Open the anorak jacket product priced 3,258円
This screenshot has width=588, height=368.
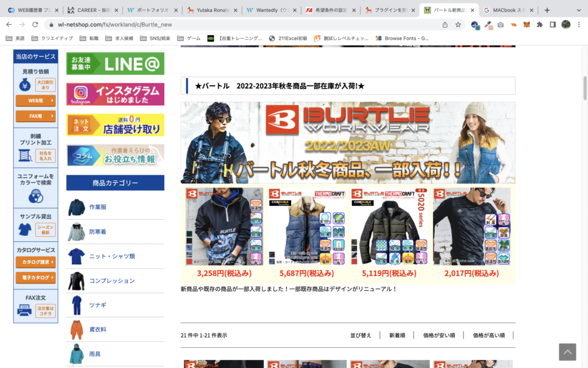(225, 227)
